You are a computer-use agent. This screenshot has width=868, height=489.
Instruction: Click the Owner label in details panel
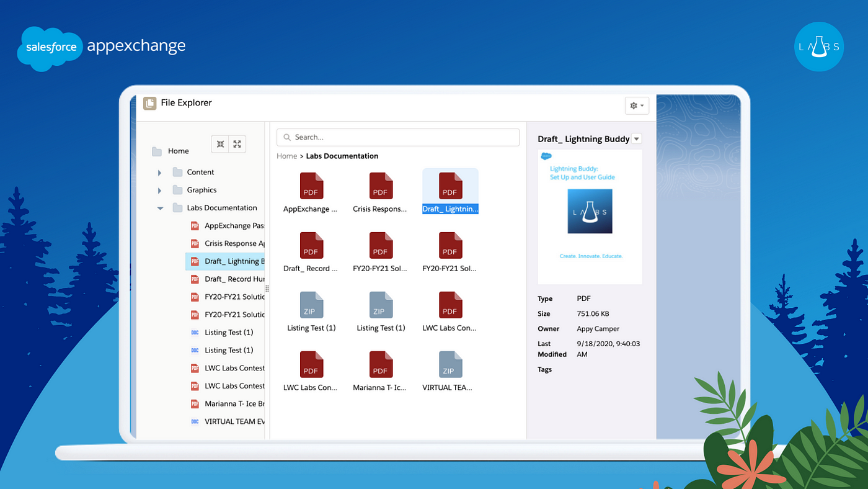point(548,329)
